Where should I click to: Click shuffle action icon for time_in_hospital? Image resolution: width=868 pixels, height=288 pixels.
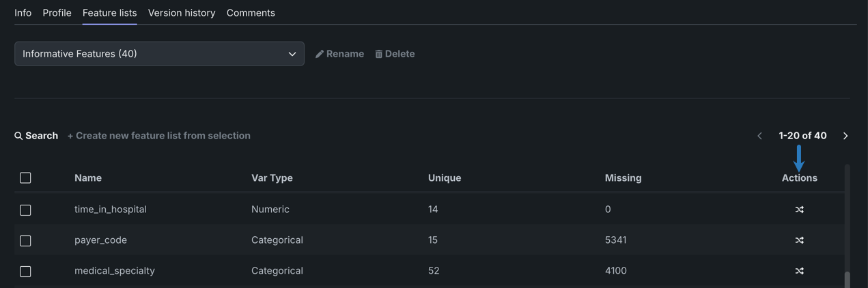tap(799, 210)
